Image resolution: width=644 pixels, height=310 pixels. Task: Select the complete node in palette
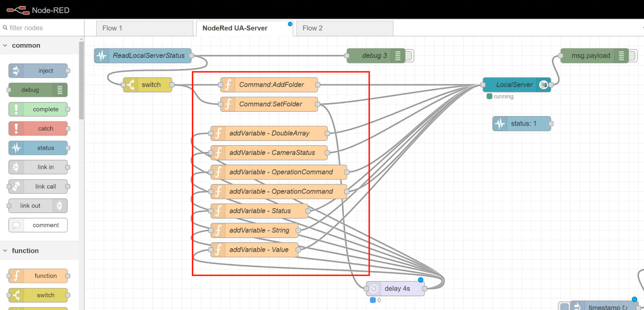(38, 109)
